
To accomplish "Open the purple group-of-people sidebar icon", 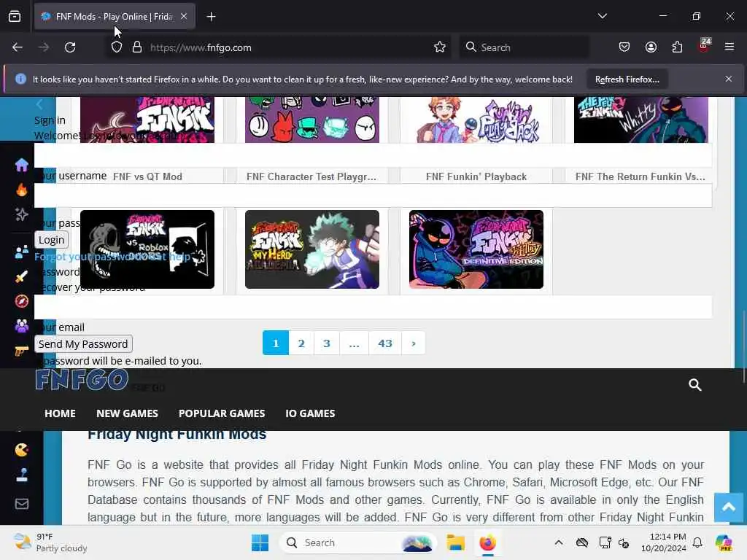I will [21, 326].
